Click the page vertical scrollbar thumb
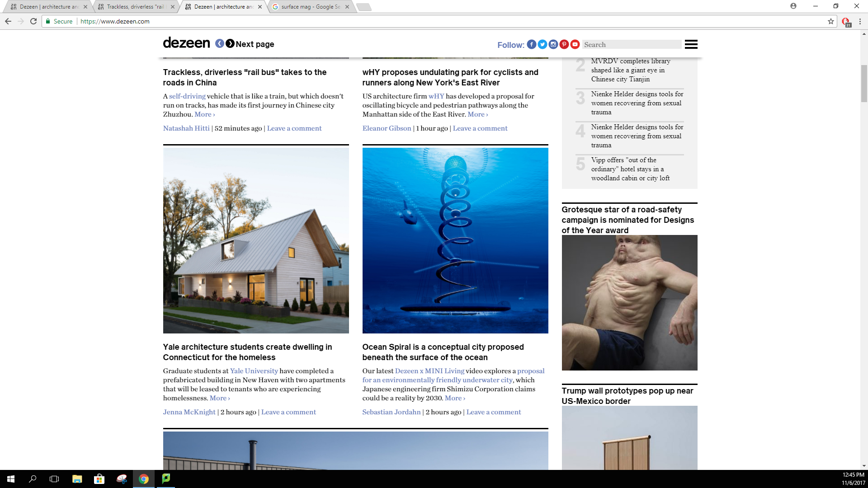Viewport: 868px width, 488px height. point(864,84)
